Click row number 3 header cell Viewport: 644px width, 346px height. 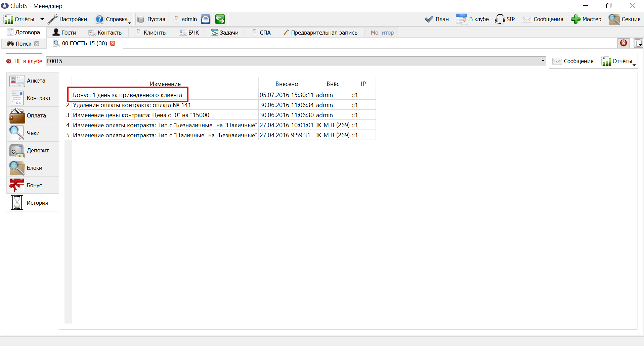tap(68, 115)
